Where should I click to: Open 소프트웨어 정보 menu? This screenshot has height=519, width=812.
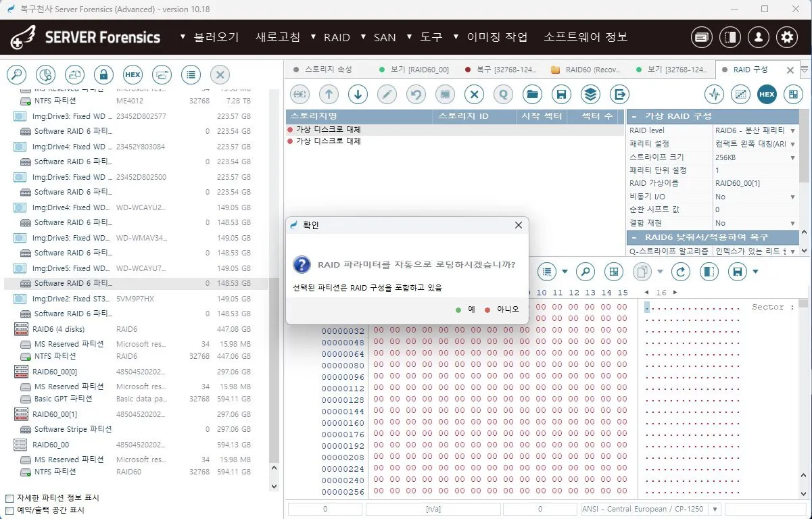click(x=586, y=37)
